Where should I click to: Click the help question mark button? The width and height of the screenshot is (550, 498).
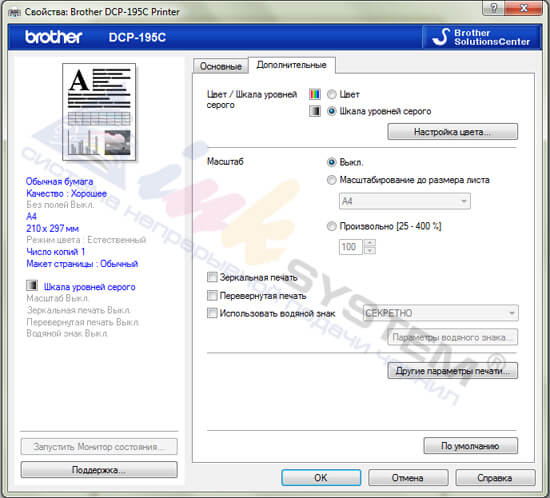pyautogui.click(x=494, y=8)
